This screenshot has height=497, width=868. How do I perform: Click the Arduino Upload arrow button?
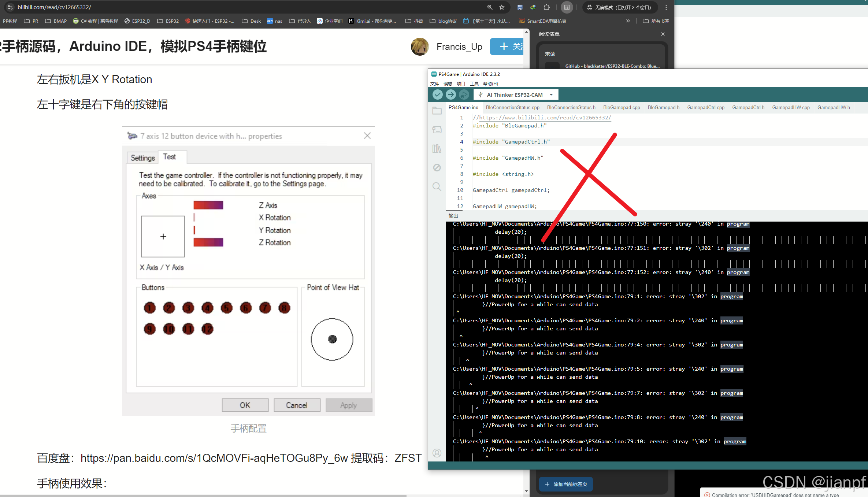pyautogui.click(x=450, y=95)
